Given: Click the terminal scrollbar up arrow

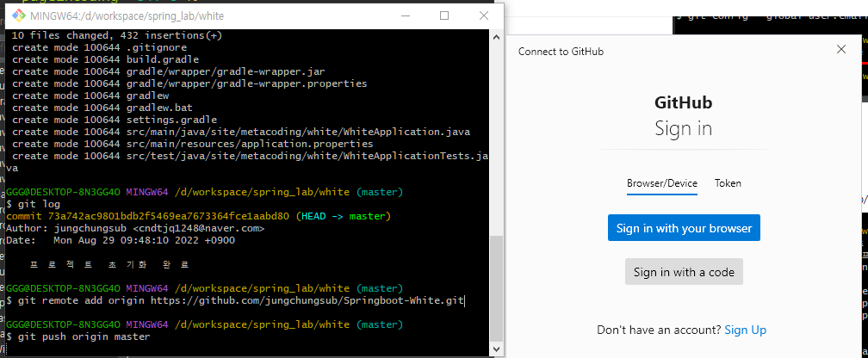Looking at the screenshot, I should (497, 36).
